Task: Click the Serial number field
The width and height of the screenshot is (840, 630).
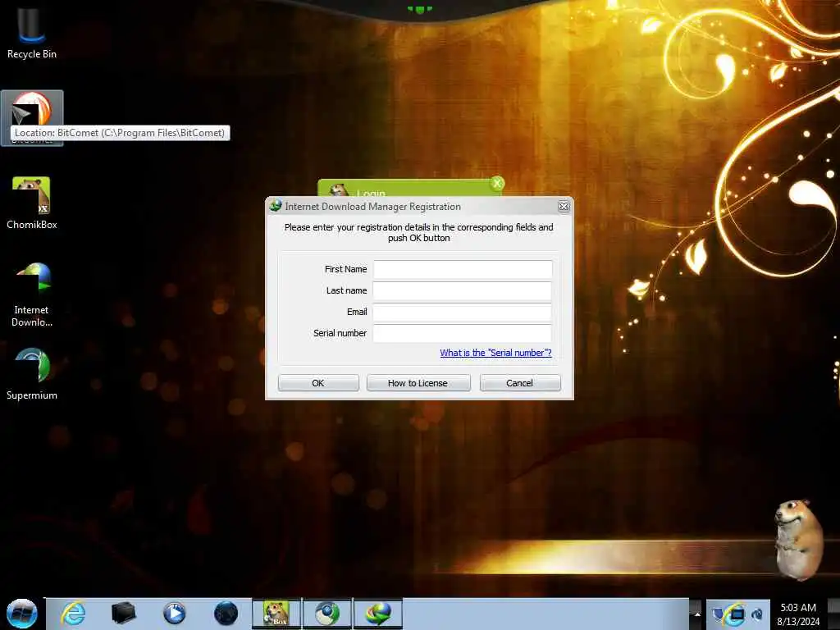Action: point(463,333)
